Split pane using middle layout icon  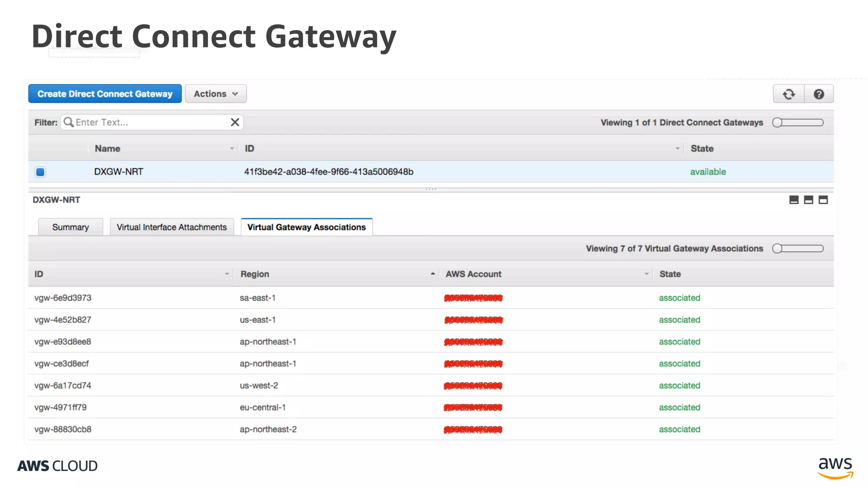808,200
